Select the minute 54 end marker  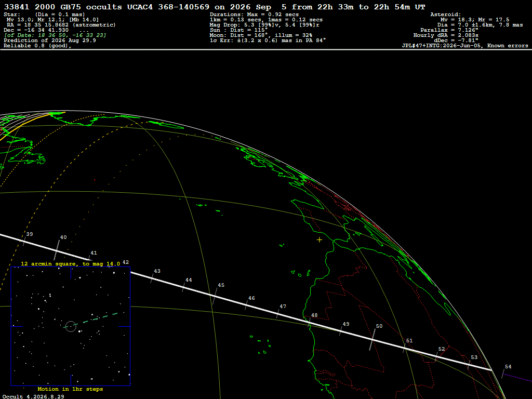click(503, 374)
